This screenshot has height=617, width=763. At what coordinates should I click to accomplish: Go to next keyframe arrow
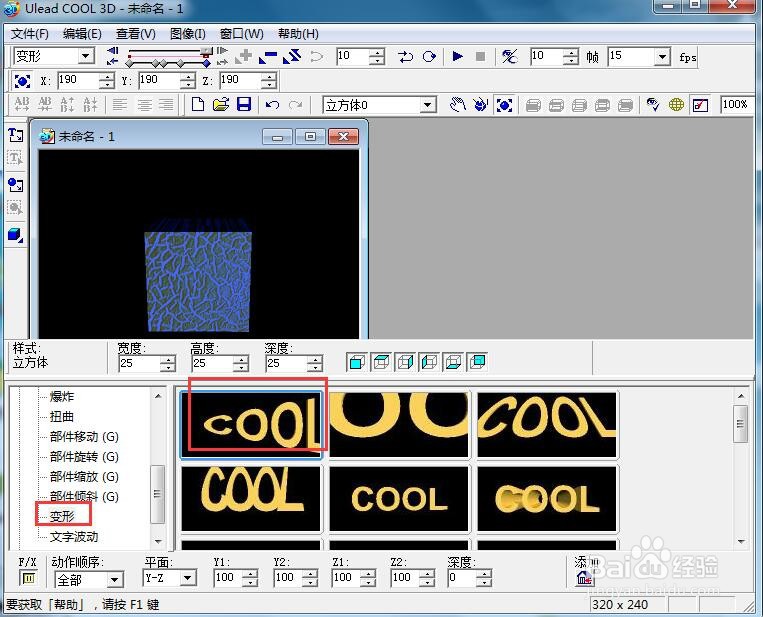(x=222, y=61)
